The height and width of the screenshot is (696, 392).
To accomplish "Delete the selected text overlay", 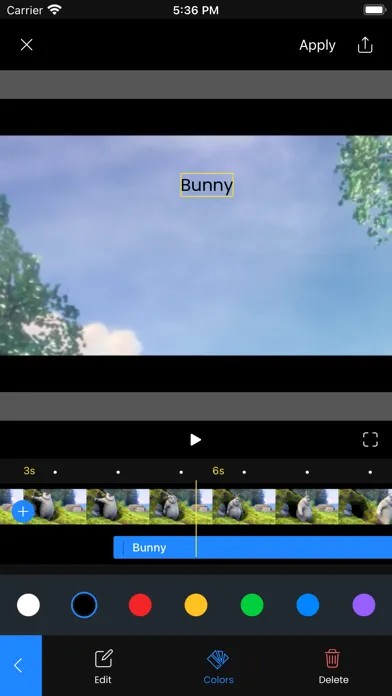I will pyautogui.click(x=333, y=666).
